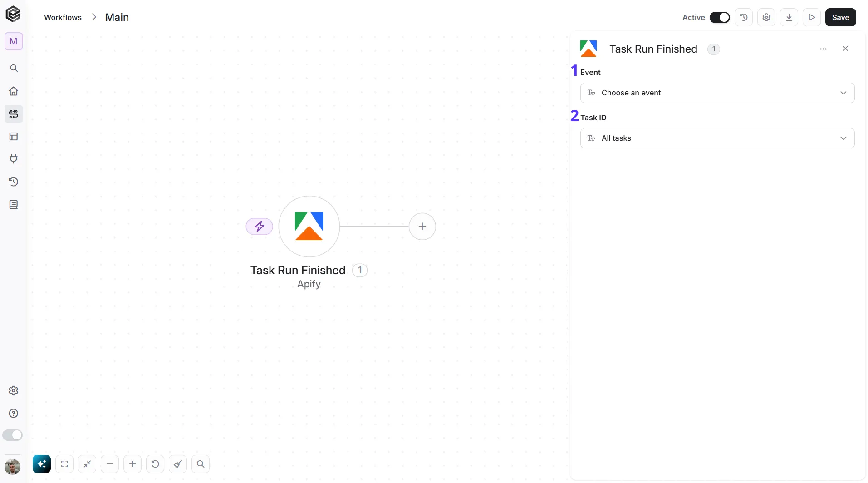Click the M workspace badge
The width and height of the screenshot is (868, 483).
point(14,41)
